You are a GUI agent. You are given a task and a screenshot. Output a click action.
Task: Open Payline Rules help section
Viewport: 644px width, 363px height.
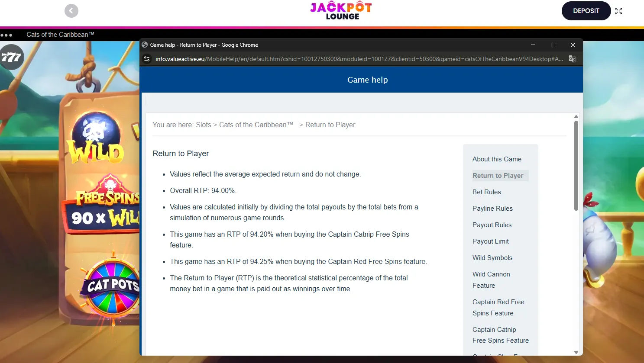pyautogui.click(x=492, y=209)
